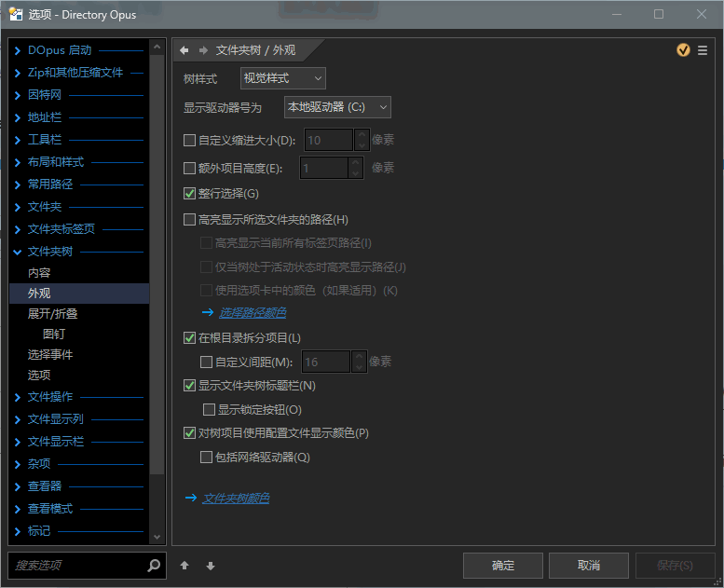Expand the 文件夹 category
Viewport: 724px width, 588px height.
pos(18,207)
